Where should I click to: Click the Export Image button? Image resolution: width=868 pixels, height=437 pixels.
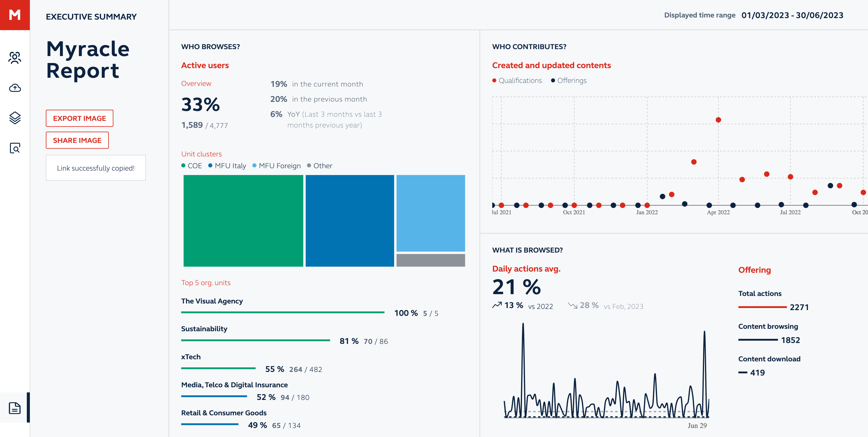80,118
